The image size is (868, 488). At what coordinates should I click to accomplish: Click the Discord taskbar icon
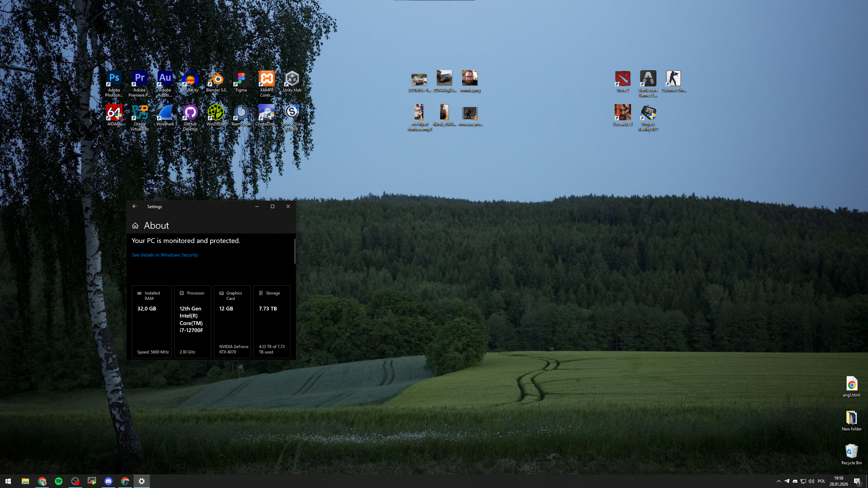[x=108, y=481]
